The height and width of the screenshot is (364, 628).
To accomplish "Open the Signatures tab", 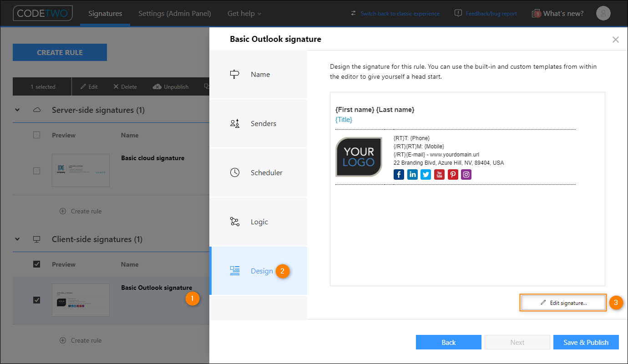I will 105,14.
